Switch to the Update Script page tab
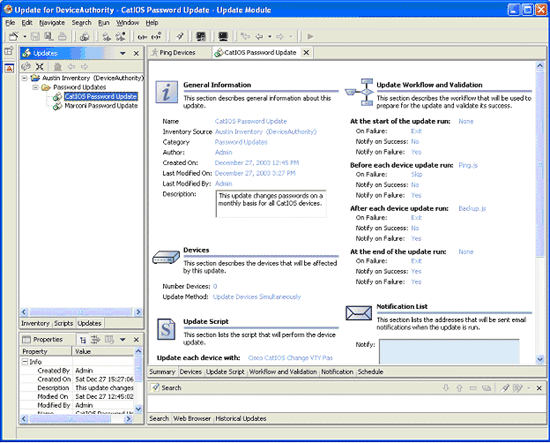This screenshot has height=443, width=550. pos(225,372)
